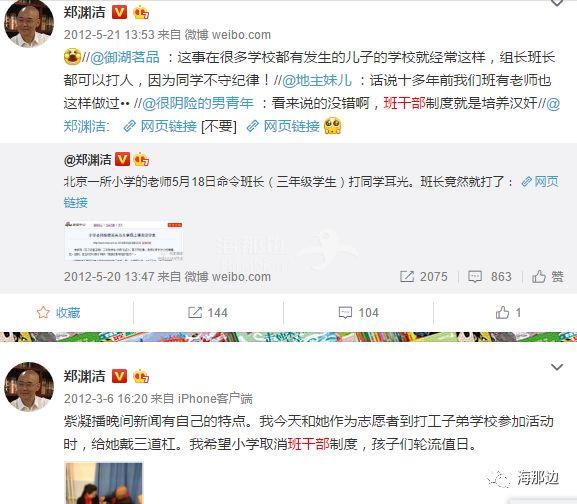This screenshot has width=577, height=504.
Task: Open the @御湖茗品 mention link
Action: (125, 58)
